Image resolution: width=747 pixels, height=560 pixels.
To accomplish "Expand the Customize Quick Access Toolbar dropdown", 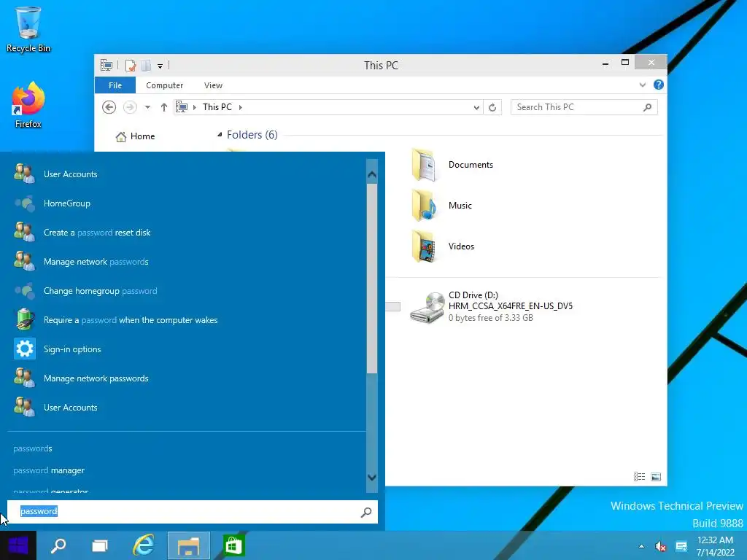I will click(x=160, y=66).
